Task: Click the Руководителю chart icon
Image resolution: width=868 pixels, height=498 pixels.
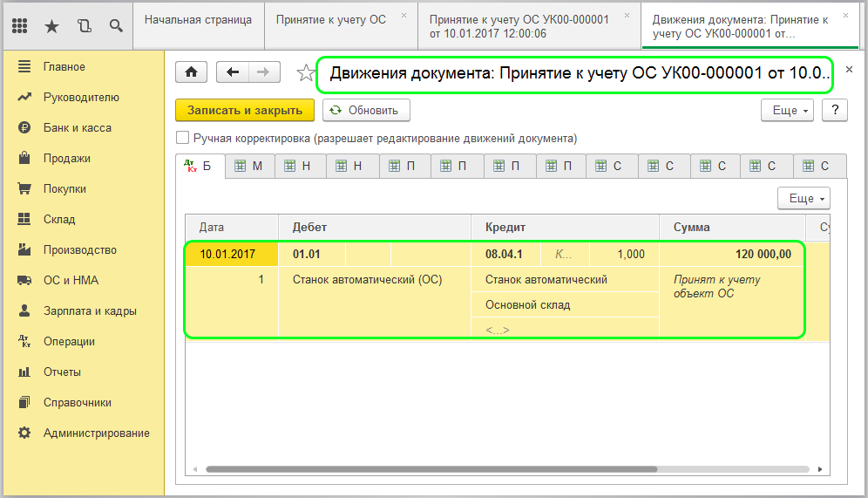Action: point(24,97)
